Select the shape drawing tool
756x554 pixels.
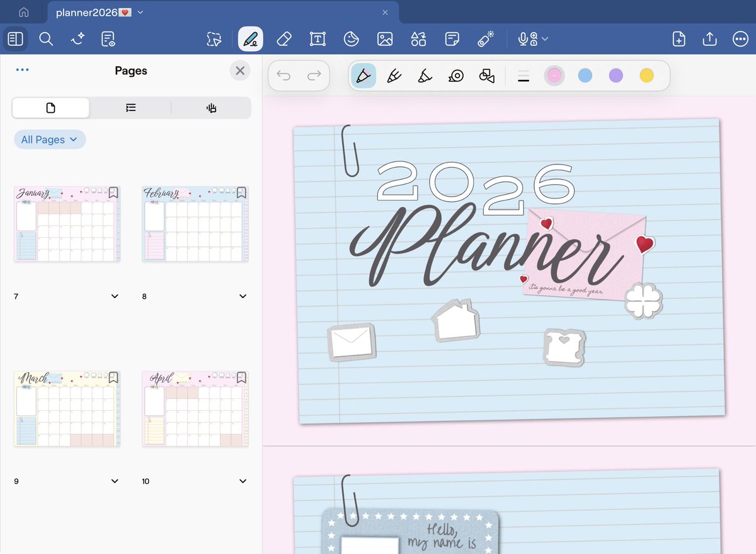[x=487, y=76]
